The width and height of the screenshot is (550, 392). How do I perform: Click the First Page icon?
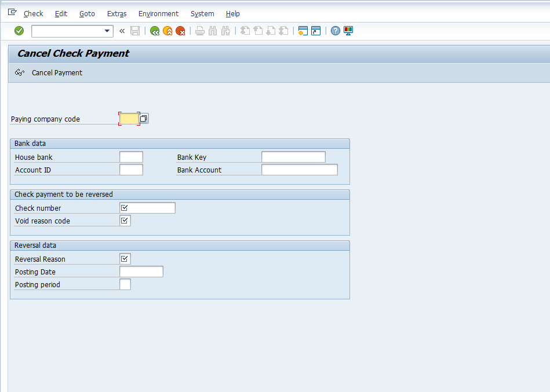(x=245, y=31)
